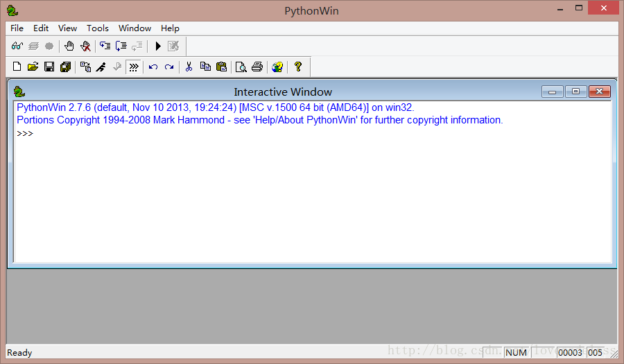Save the file with floppy disk icon

49,67
